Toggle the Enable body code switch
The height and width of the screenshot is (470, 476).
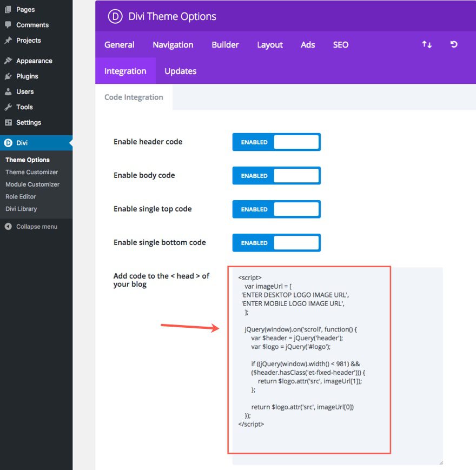tap(276, 175)
